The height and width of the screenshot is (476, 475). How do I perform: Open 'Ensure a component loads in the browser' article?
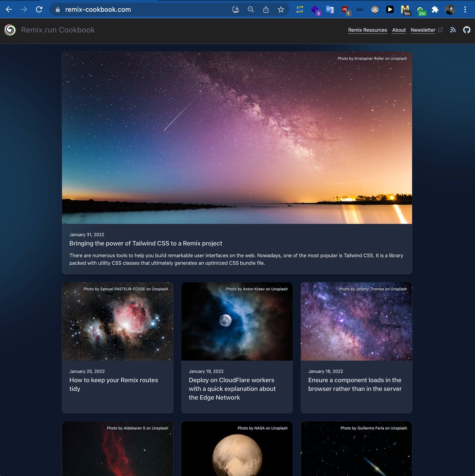pyautogui.click(x=355, y=384)
